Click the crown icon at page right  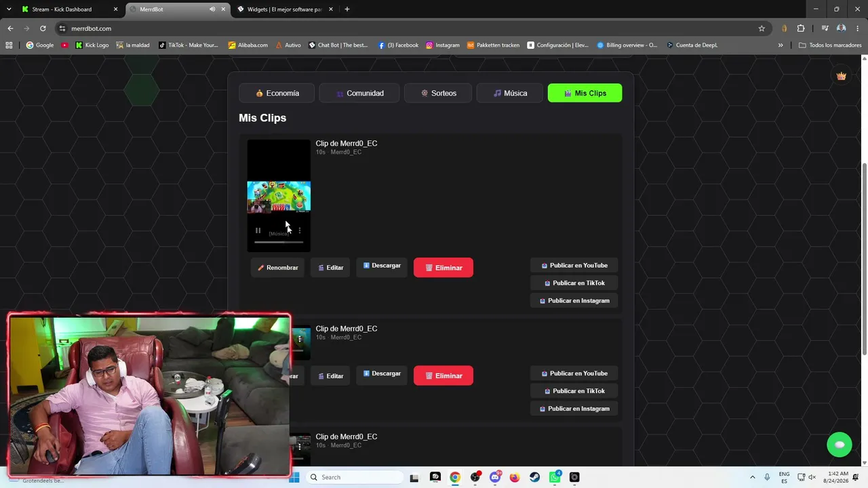point(842,76)
